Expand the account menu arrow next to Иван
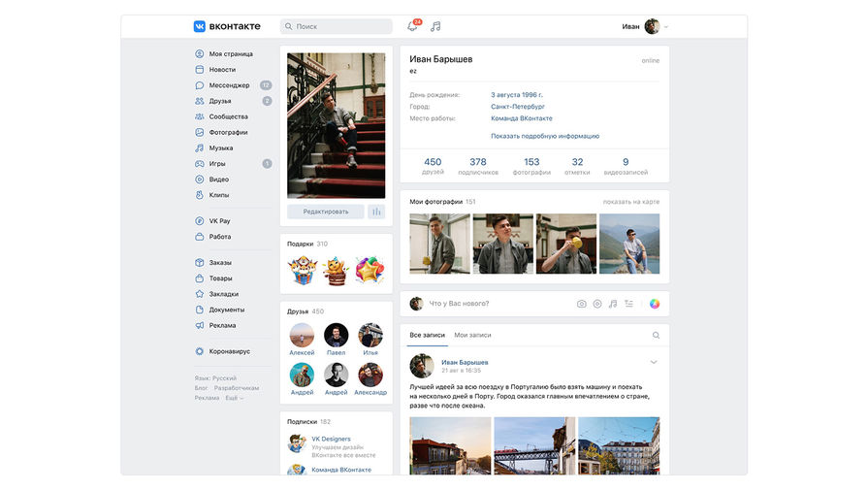Screen dimensions: 868x490 [x=666, y=26]
